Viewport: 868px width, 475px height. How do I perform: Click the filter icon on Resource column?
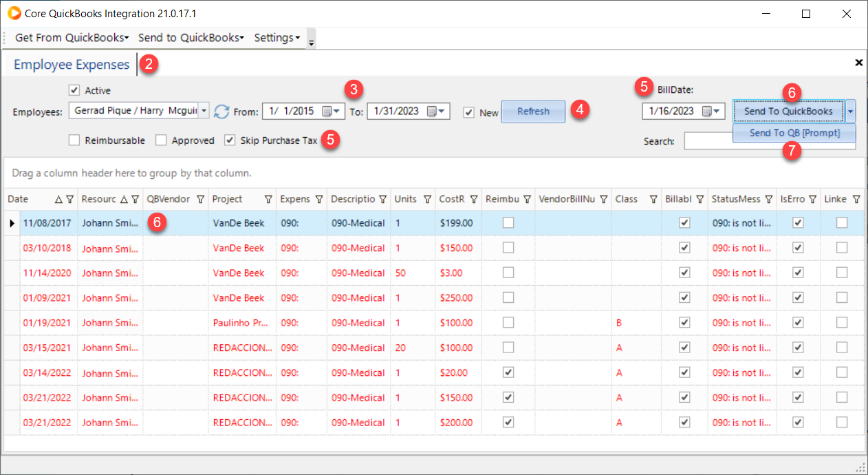click(x=135, y=199)
